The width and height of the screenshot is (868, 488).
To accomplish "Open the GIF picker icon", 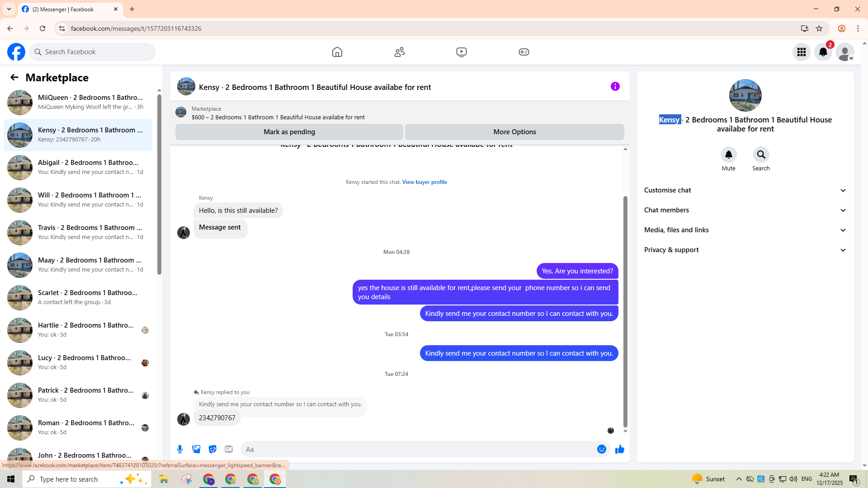I will 229,449.
